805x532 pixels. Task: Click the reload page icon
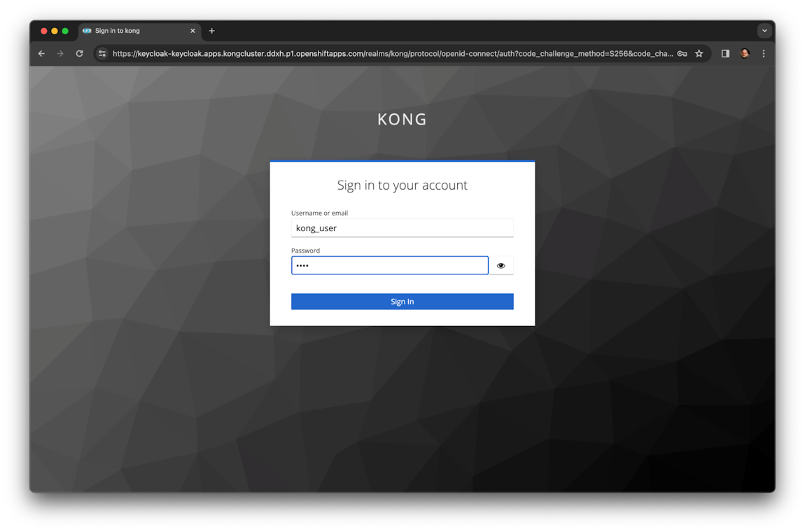click(x=79, y=53)
